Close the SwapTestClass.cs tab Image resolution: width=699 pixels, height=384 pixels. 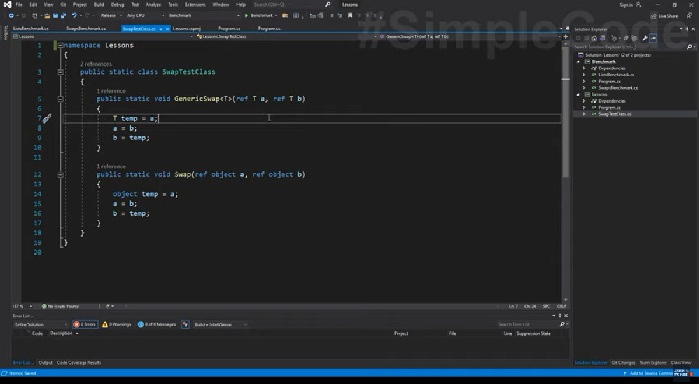(x=168, y=29)
